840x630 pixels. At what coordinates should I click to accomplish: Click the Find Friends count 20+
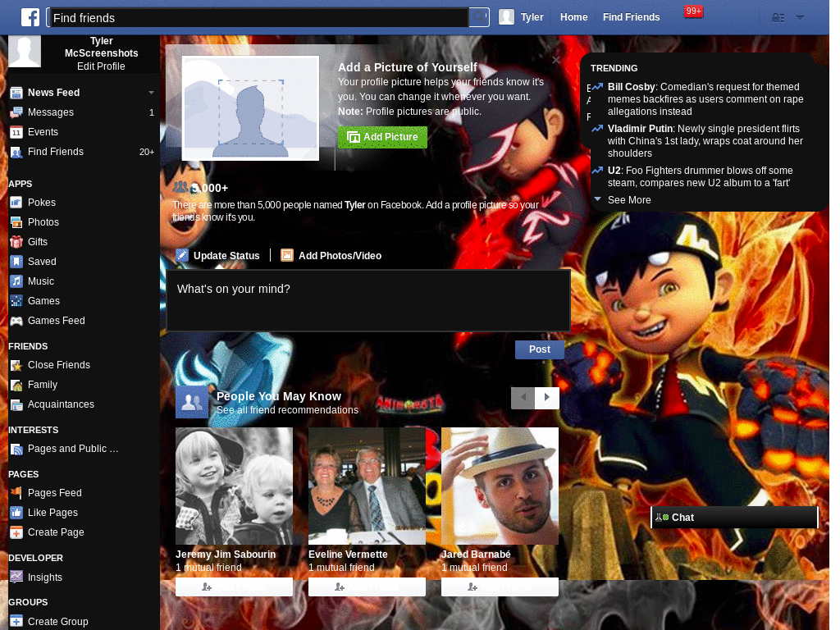coord(147,152)
